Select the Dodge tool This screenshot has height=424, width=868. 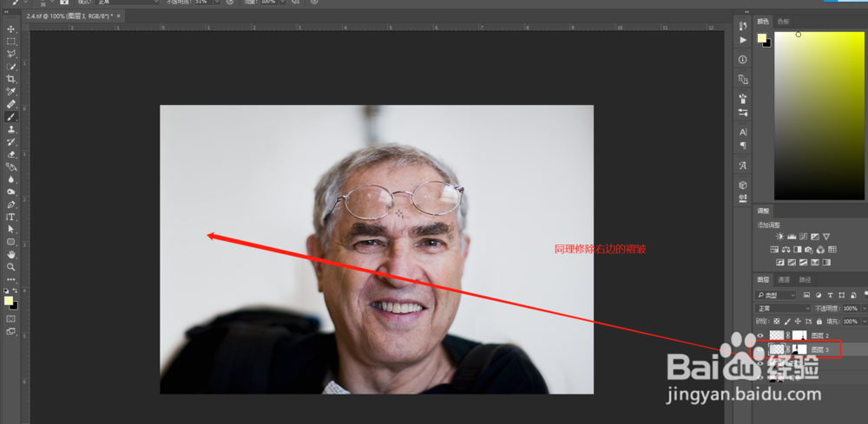[10, 192]
